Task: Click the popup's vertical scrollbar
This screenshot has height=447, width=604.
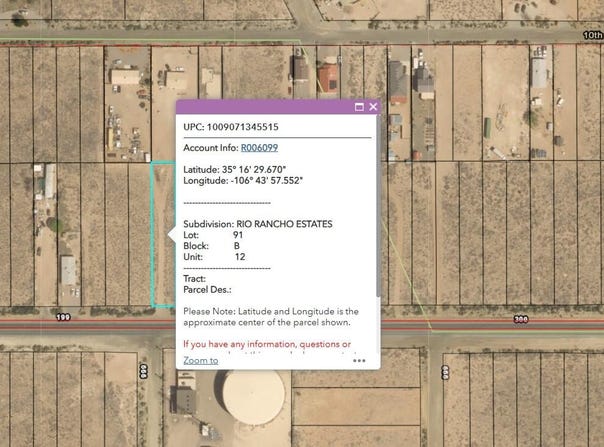Action: (378, 206)
